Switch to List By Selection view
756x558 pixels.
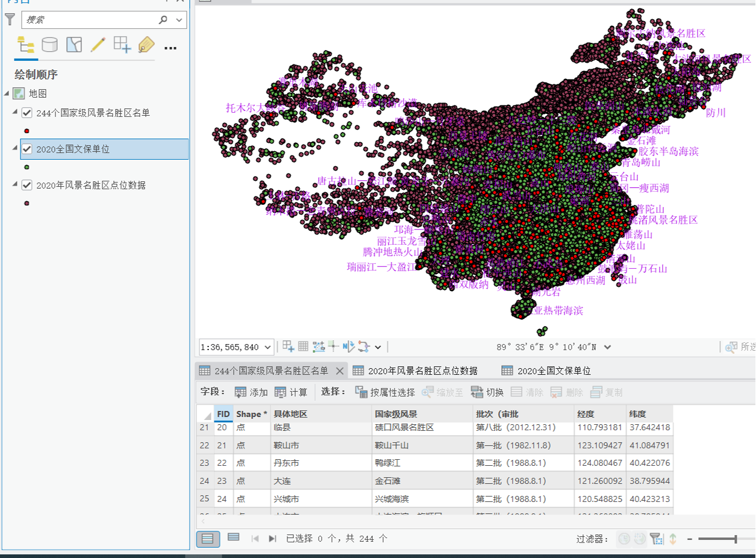pos(74,45)
